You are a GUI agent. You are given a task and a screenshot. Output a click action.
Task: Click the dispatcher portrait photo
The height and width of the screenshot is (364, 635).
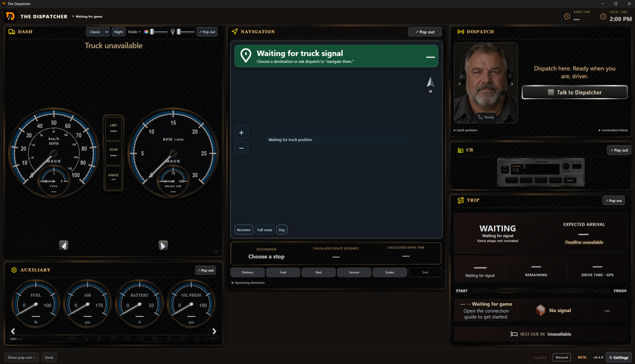[x=486, y=82]
